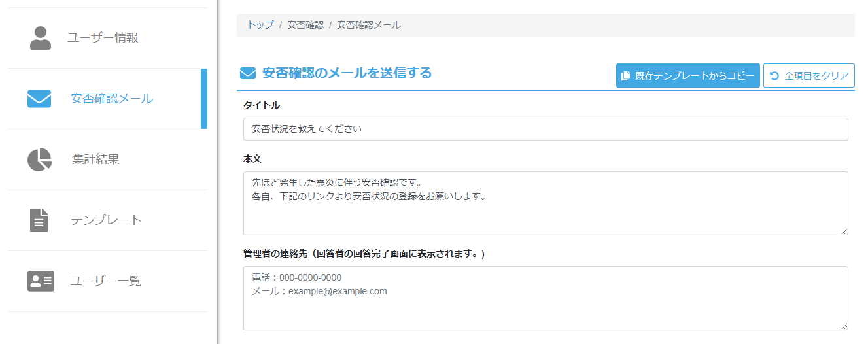
Task: Open ユーザー一覧 from the sidebar
Action: tap(107, 281)
